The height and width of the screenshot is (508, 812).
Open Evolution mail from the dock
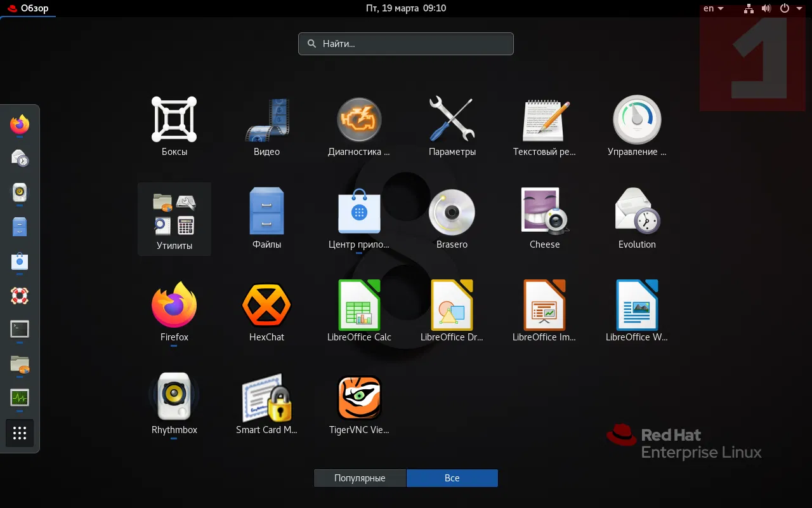[20, 158]
